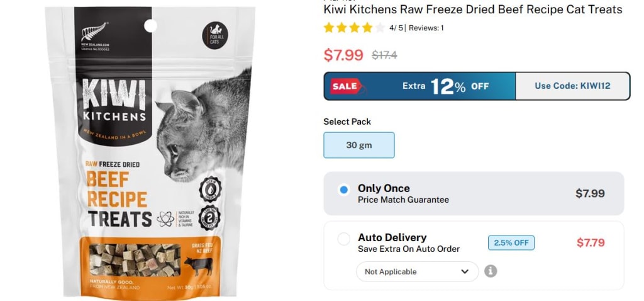Click the Reviews: 1 link
Viewport: 644px width, 301px height.
click(426, 28)
